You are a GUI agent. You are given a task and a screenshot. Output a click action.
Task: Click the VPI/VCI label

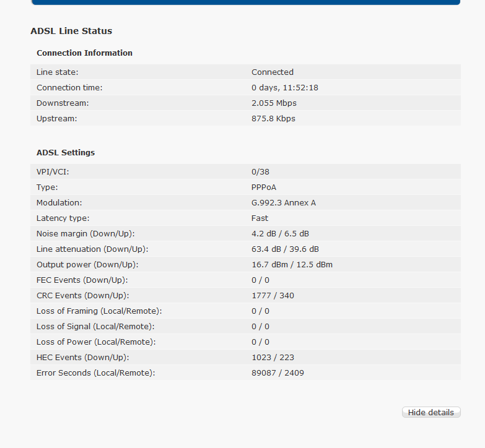pyautogui.click(x=53, y=171)
